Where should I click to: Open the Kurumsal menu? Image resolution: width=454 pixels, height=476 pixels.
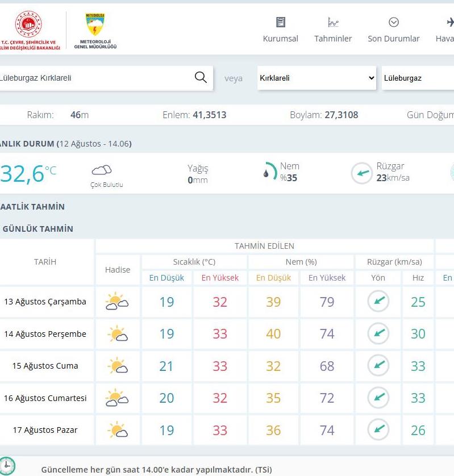[280, 30]
